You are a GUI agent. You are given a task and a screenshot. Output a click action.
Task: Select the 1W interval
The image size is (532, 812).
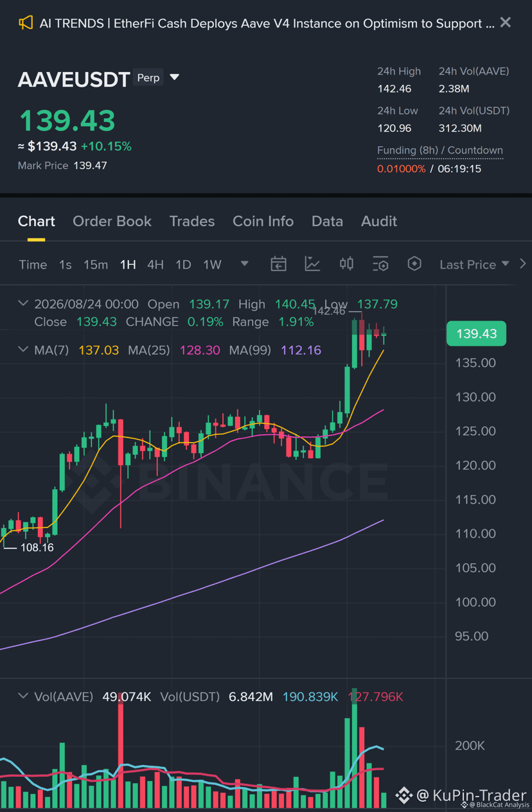point(212,265)
